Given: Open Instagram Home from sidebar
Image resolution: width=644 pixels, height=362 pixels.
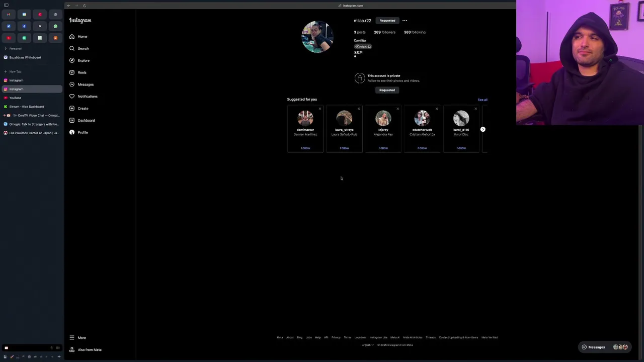Looking at the screenshot, I should [x=78, y=37].
